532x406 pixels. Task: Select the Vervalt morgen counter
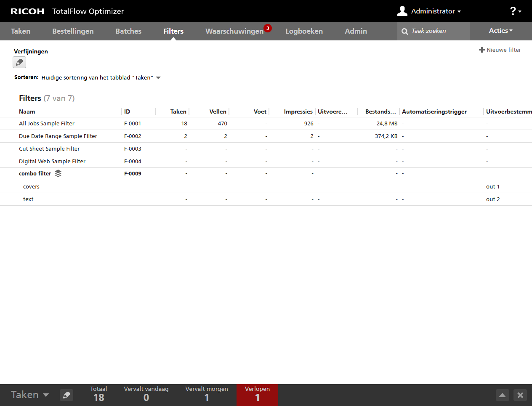[207, 394]
